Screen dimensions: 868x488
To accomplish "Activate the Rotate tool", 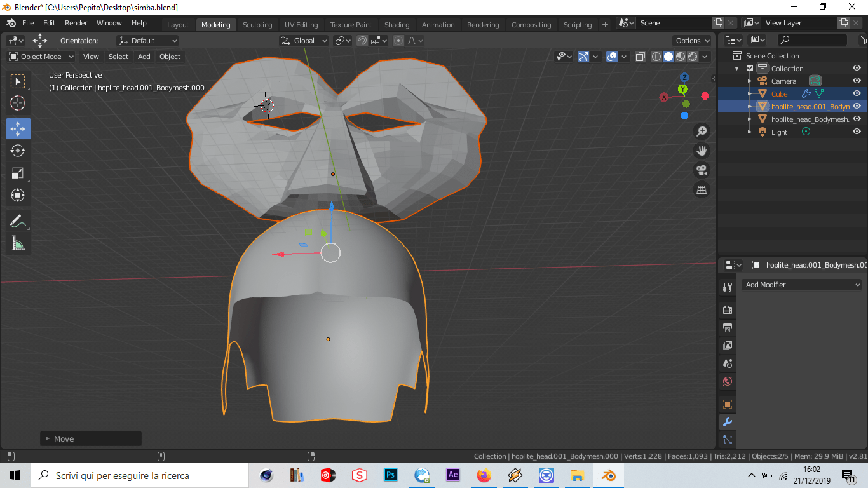I will pyautogui.click(x=18, y=151).
